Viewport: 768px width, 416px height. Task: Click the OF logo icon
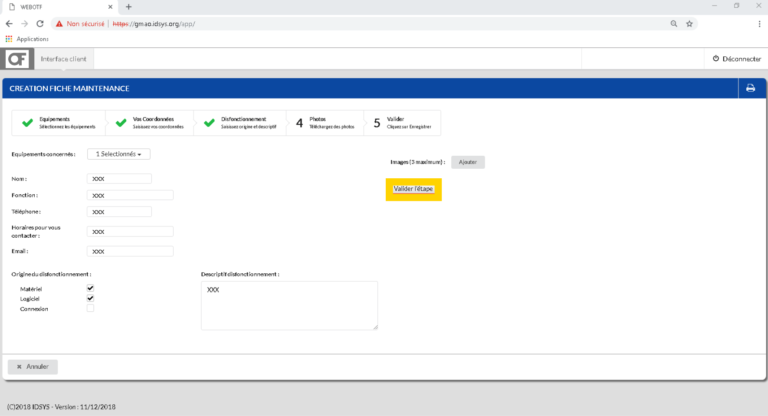pyautogui.click(x=17, y=59)
